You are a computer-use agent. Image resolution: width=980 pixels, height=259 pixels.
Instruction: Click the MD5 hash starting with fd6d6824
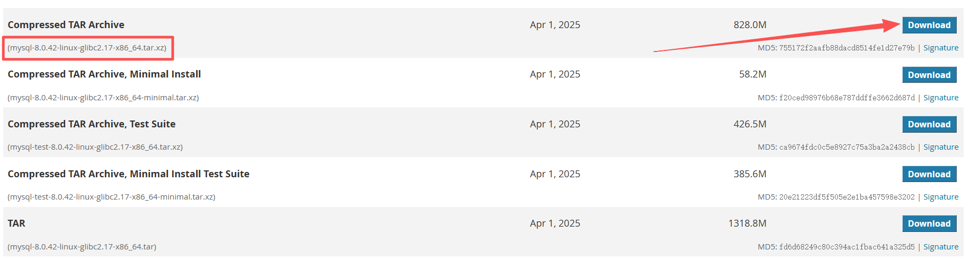coord(847,247)
